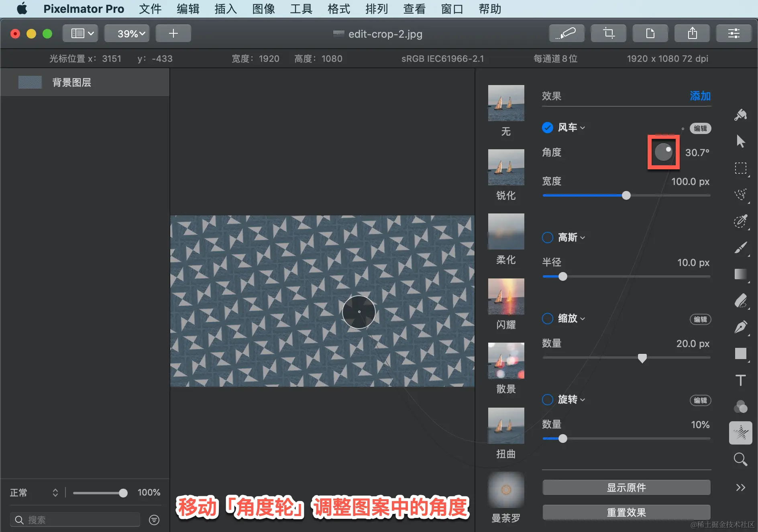Screen dimensions: 758x532
Task: Click 编辑 button for 风车 effect
Action: [x=700, y=128]
